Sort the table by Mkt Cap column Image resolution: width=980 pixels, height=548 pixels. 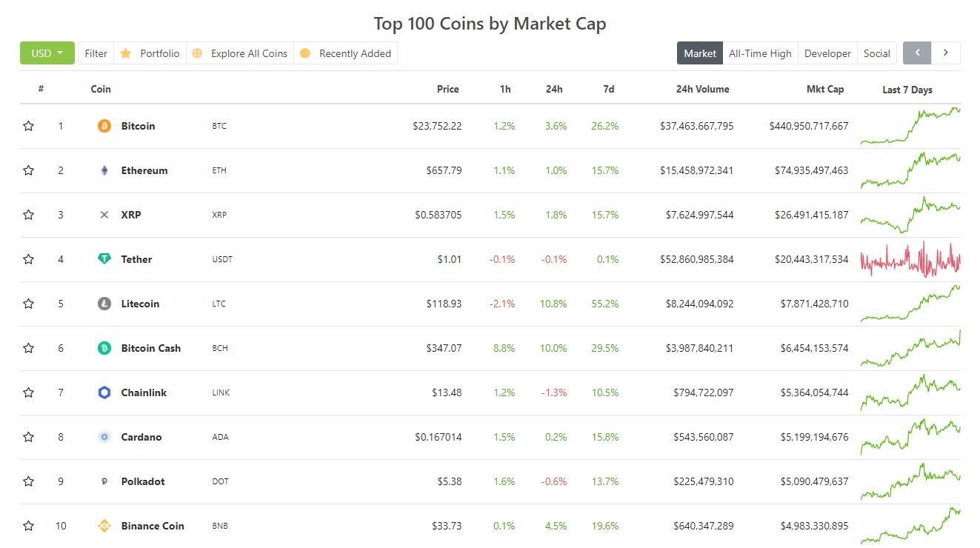pos(825,89)
